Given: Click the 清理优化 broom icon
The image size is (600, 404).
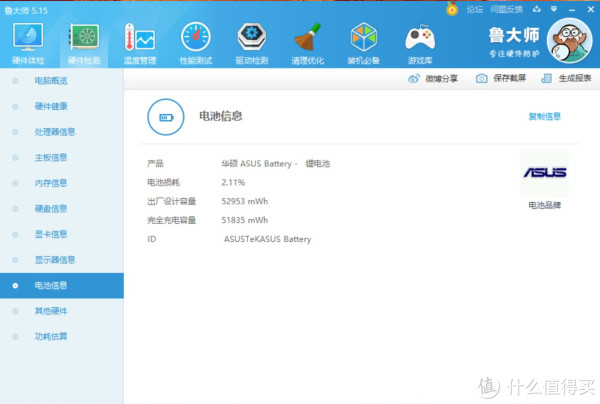Looking at the screenshot, I should tap(308, 37).
